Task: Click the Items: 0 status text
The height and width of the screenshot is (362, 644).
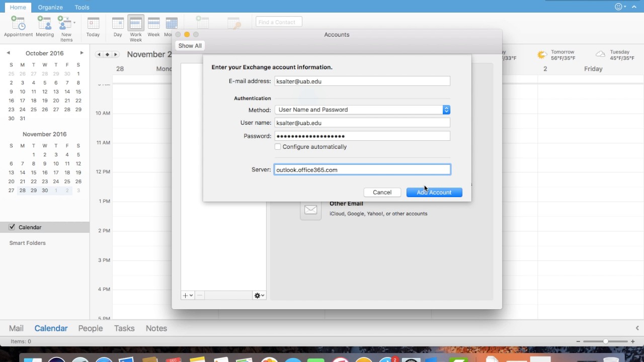Action: (21, 341)
